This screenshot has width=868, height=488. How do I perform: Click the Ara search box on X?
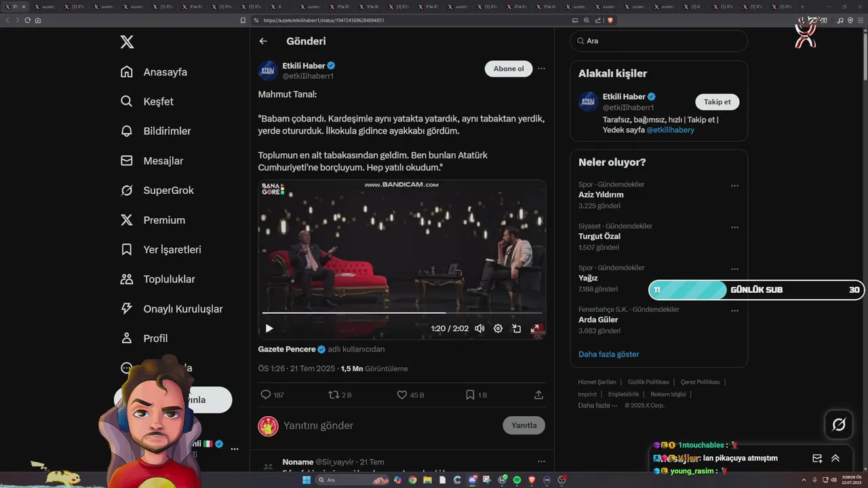[x=658, y=41]
